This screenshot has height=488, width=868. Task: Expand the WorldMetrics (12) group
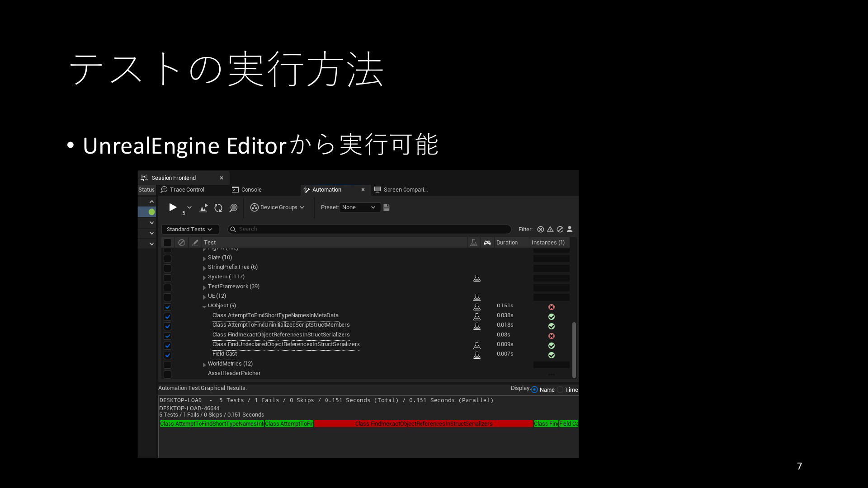[x=204, y=365]
